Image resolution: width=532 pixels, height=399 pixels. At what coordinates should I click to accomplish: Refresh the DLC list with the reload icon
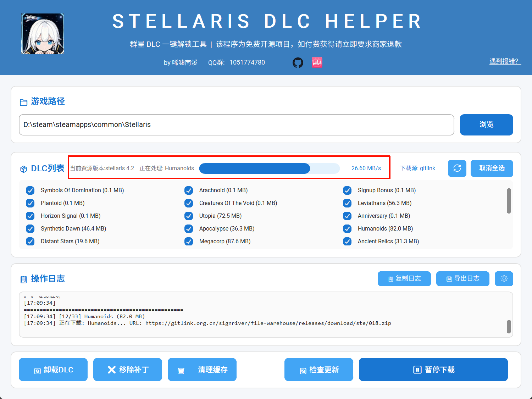tap(457, 168)
